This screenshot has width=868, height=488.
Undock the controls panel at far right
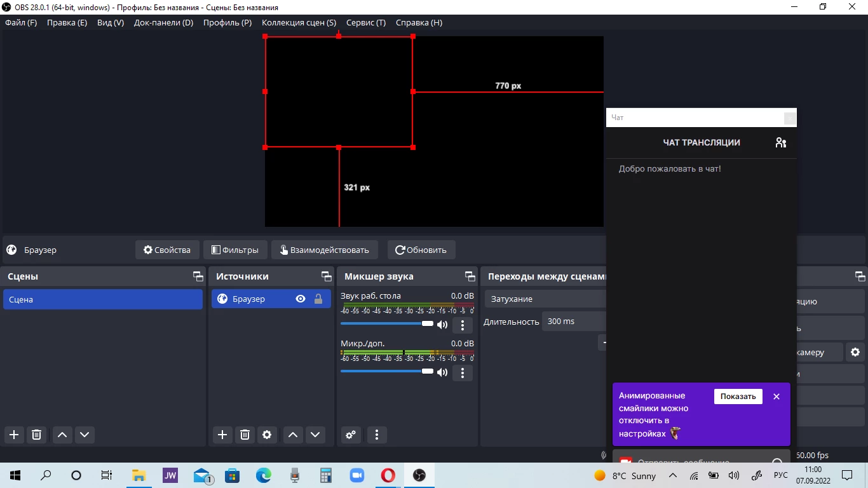point(860,276)
